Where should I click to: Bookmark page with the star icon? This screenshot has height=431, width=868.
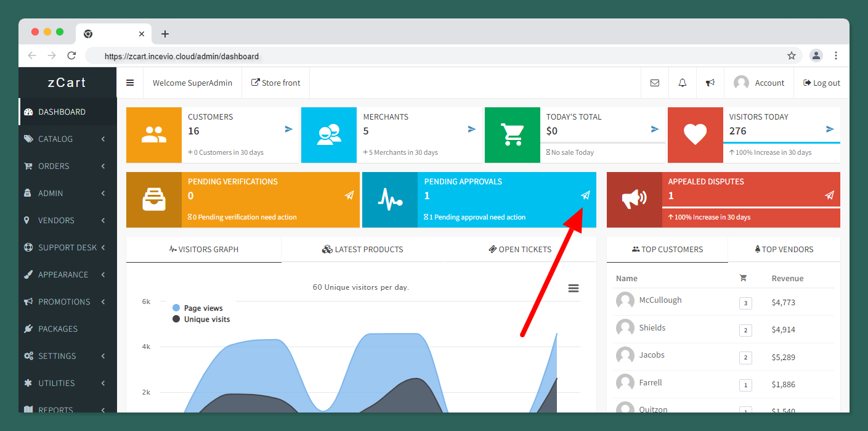pyautogui.click(x=791, y=55)
